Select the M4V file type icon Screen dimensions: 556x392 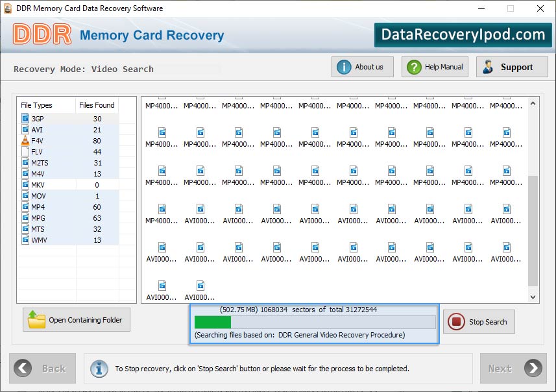25,173
